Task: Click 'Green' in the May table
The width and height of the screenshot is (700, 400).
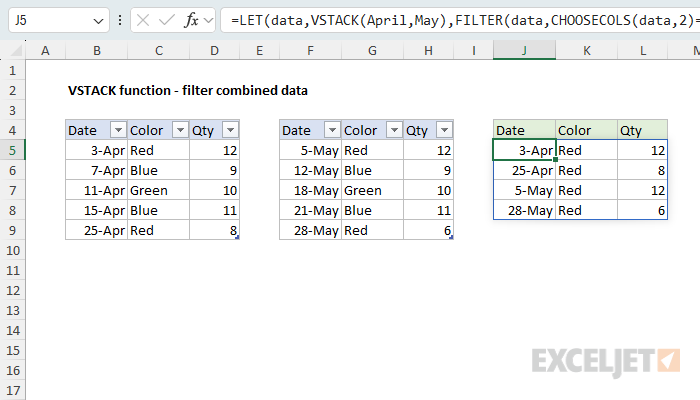Action: coord(372,191)
